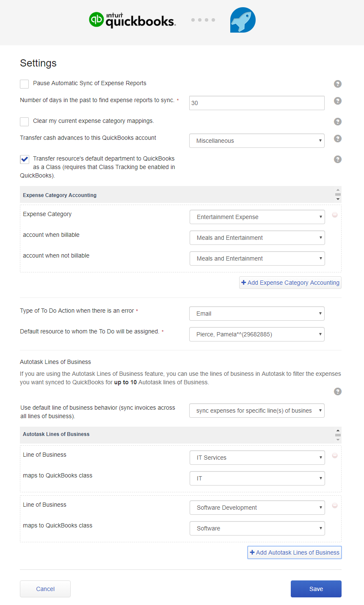Open the cash advances Miscellaneous account dropdown
364x605 pixels.
[256, 141]
